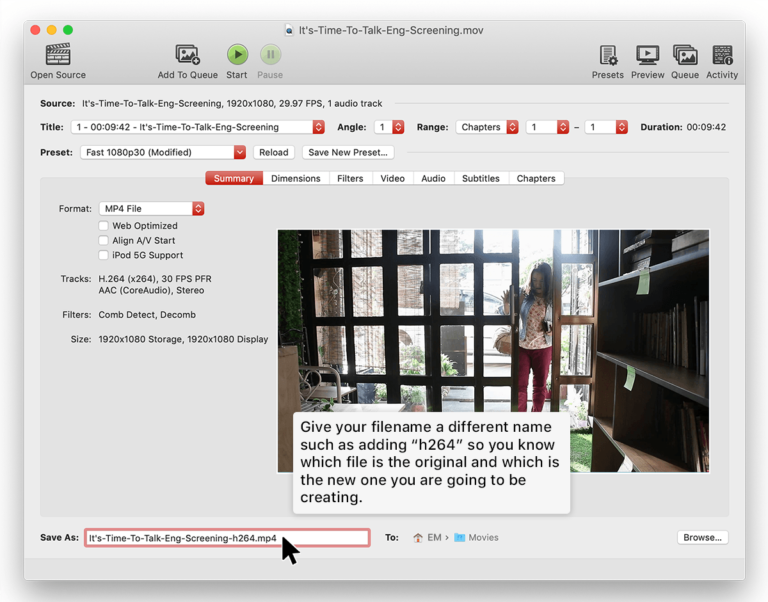Start encoding with the green play icon
This screenshot has height=602, width=768.
point(237,54)
